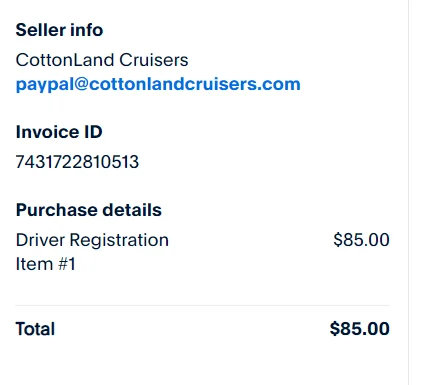Click the word Cruisers in seller name

154,60
